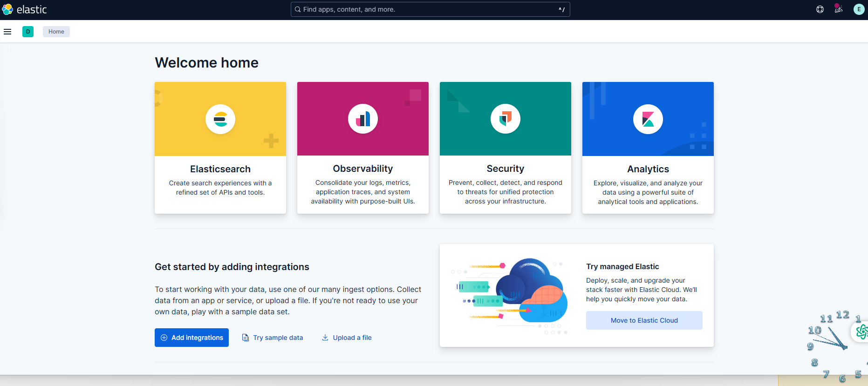Open the Analytics card title

[648, 169]
